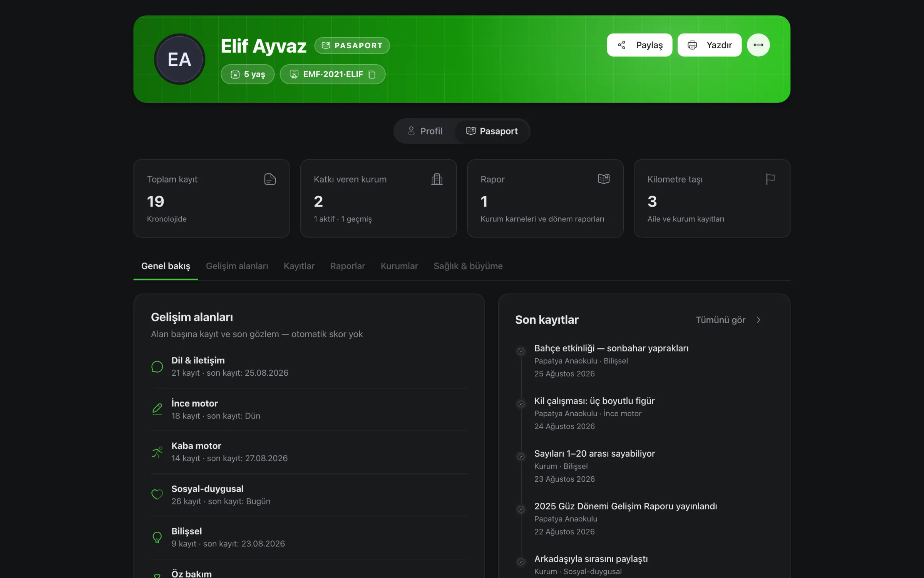This screenshot has height=578, width=924.
Task: Select the Dil & iletişim row
Action: [310, 366]
